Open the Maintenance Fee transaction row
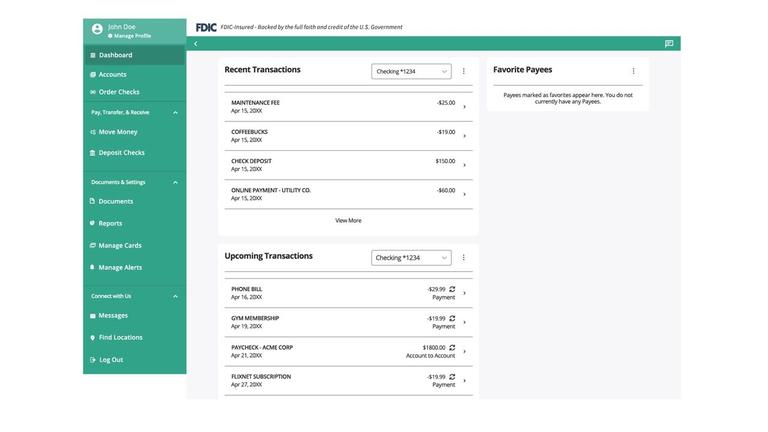This screenshot has height=432, width=768. tap(347, 106)
